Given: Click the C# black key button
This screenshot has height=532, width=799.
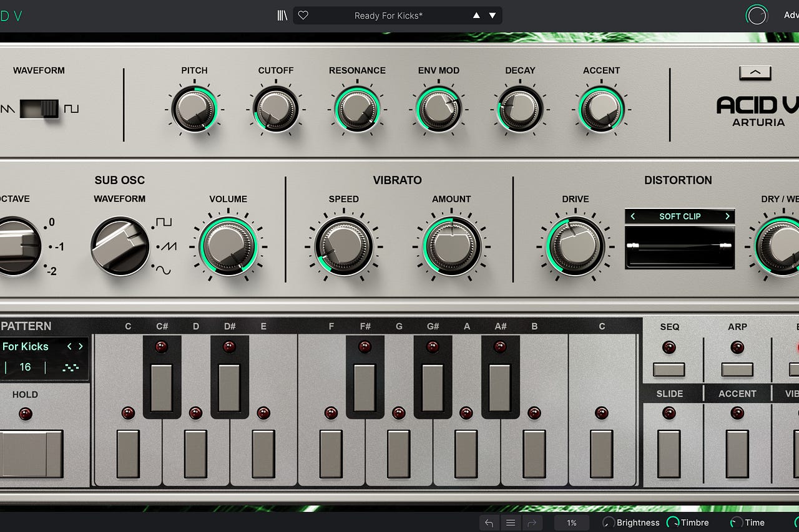Looking at the screenshot, I should click(162, 388).
